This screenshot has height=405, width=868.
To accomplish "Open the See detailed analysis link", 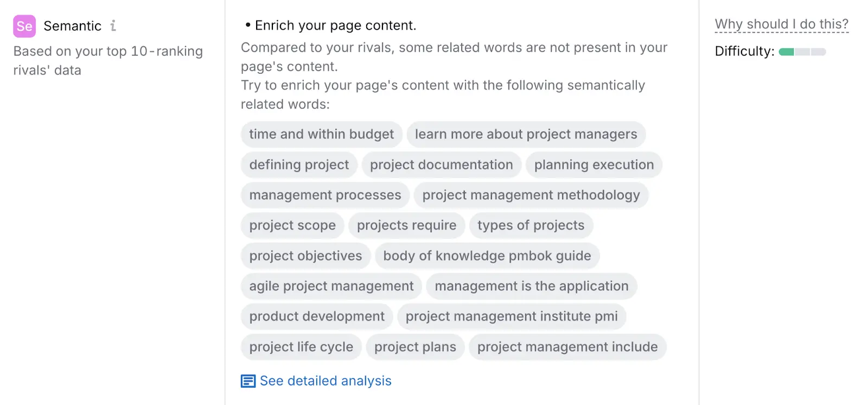I will (325, 381).
